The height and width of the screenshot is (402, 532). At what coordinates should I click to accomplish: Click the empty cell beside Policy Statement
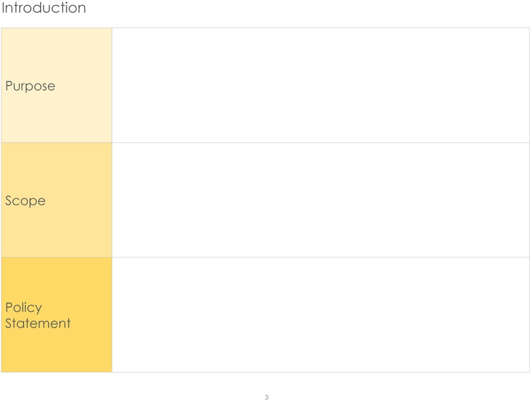point(320,315)
